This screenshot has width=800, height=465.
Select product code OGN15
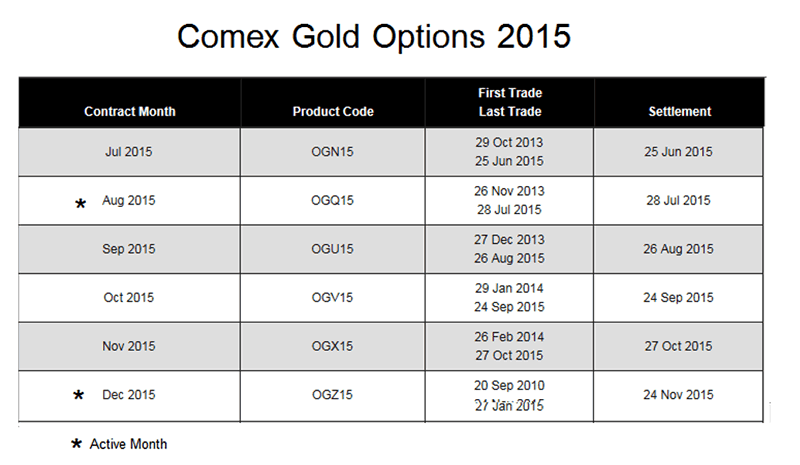(333, 152)
